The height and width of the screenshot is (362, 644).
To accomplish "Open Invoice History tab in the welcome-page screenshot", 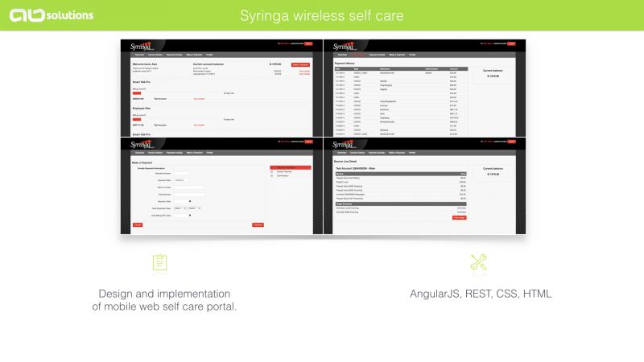I will (x=155, y=55).
